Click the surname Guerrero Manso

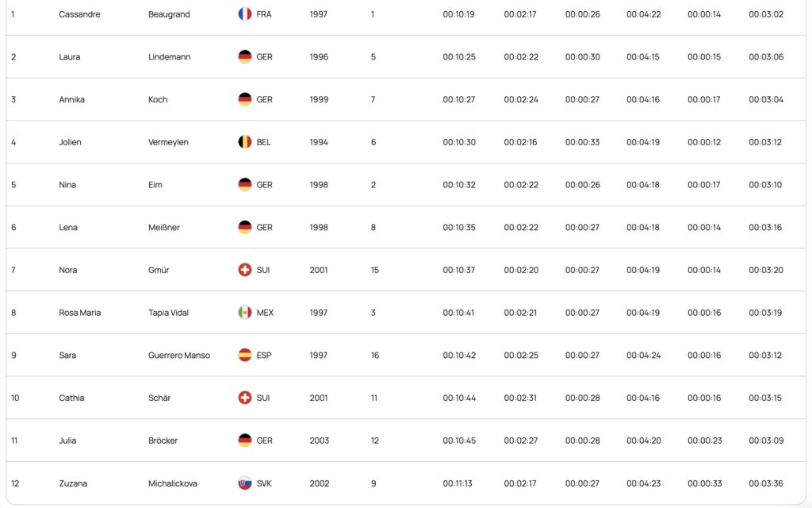[179, 356]
